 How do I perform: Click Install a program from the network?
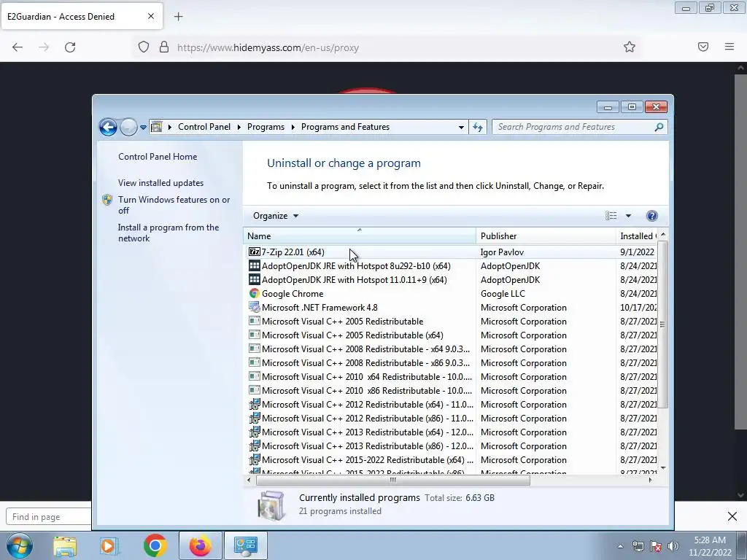coord(169,233)
